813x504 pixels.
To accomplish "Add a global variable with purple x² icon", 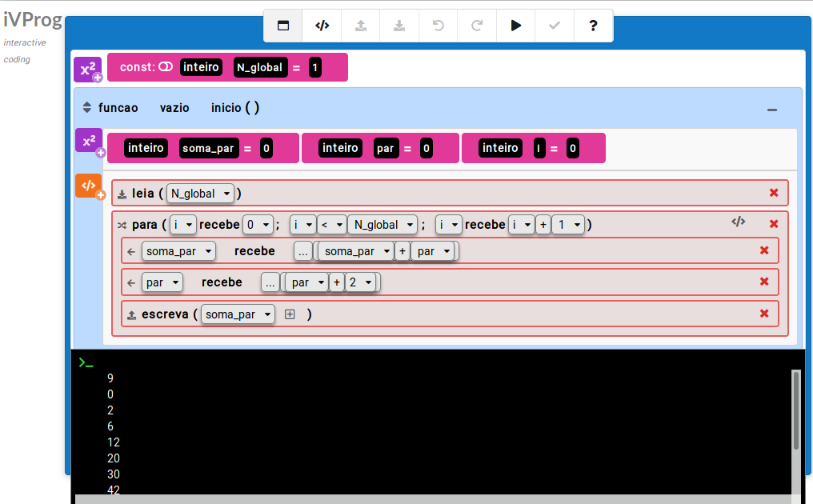I will pyautogui.click(x=88, y=70).
